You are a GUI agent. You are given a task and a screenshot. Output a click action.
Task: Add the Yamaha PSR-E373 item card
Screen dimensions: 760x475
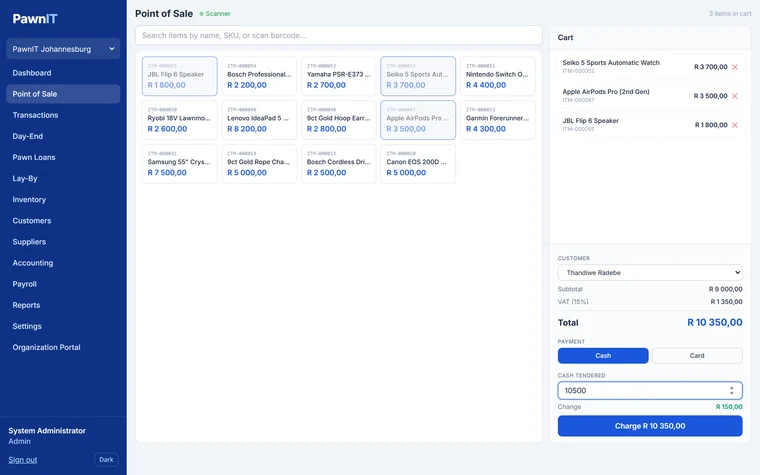click(x=338, y=76)
